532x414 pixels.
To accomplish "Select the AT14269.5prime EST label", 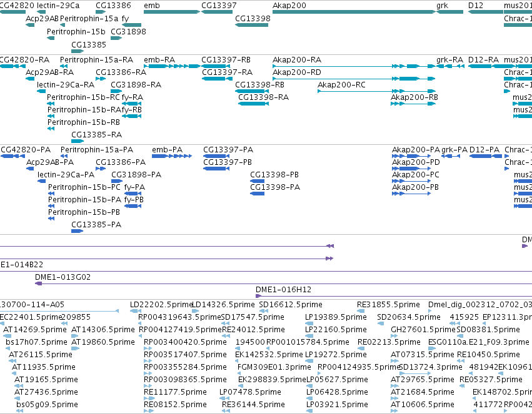I will pyautogui.click(x=35, y=330).
